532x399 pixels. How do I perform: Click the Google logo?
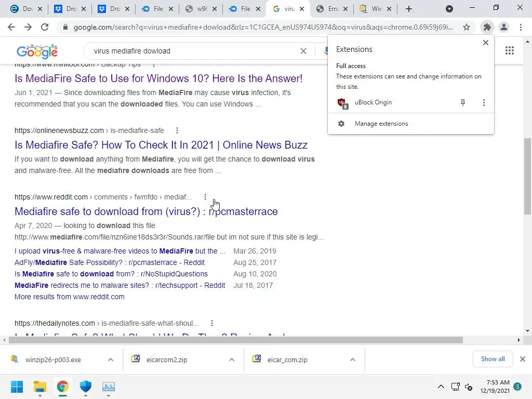(x=37, y=51)
